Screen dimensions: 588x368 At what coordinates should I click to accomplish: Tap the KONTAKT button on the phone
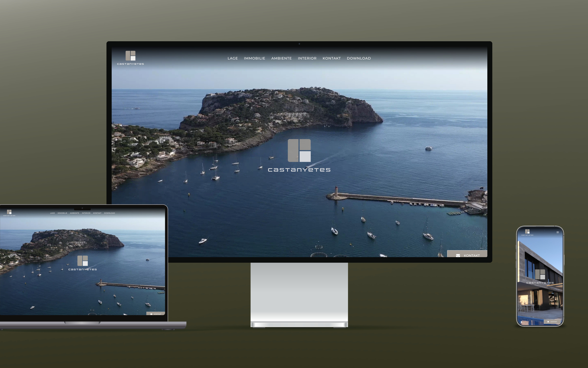pos(552,322)
